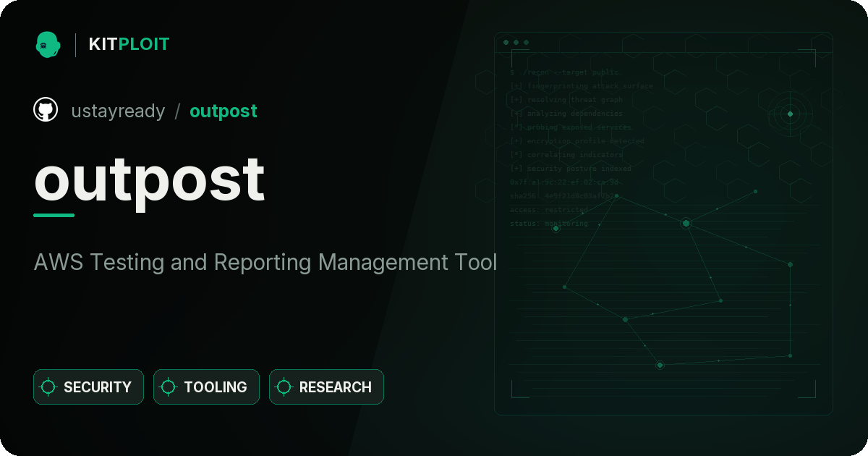Click the KitPloit mascot logo icon
This screenshot has height=456, width=868.
tap(48, 44)
